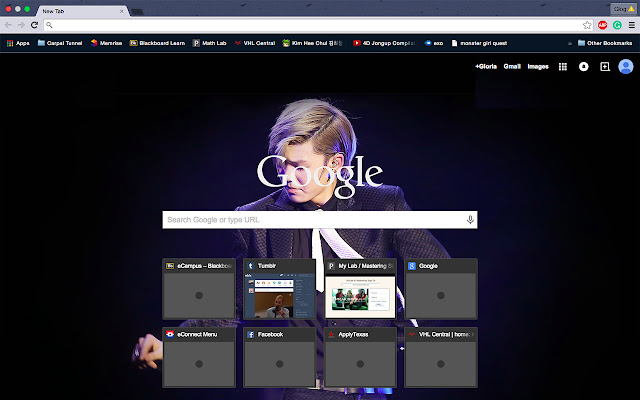This screenshot has width=640, height=400.
Task: Open the 4D Jongup Compilation YouTube bookmark
Action: (x=384, y=43)
